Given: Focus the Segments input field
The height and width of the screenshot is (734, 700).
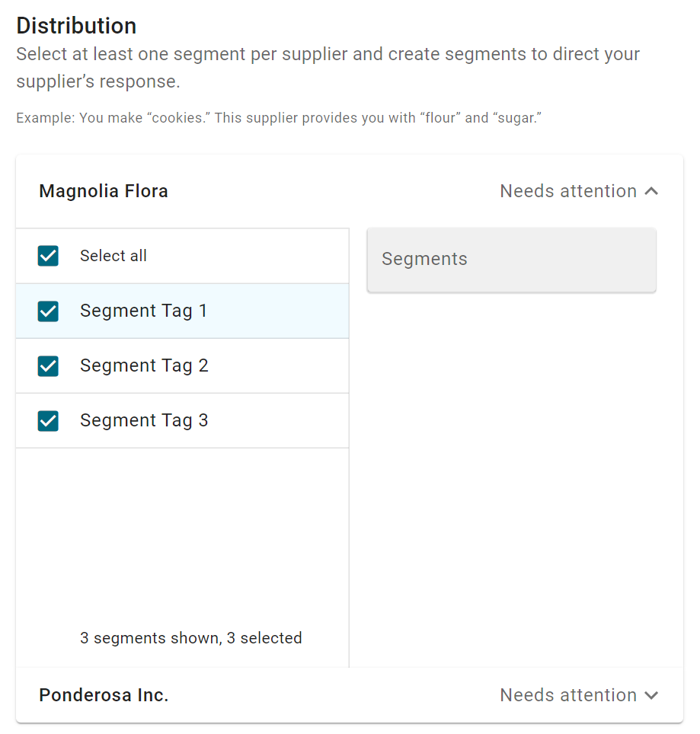Looking at the screenshot, I should tap(511, 260).
